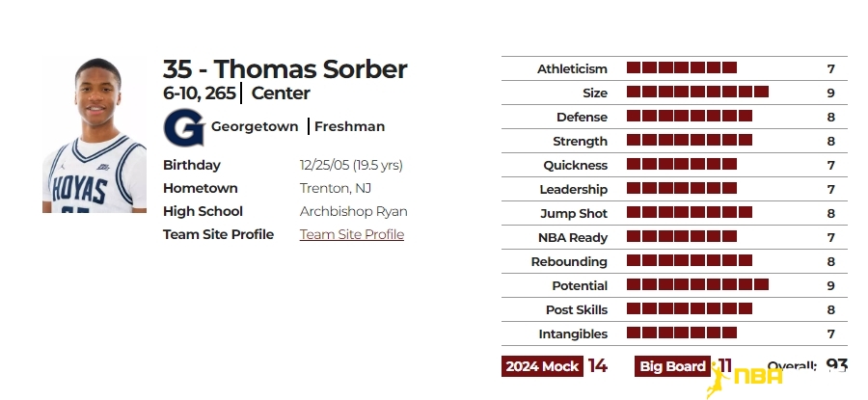Screen dimensions: 868x400
Task: Open the Team Site Profile link
Action: tap(351, 234)
